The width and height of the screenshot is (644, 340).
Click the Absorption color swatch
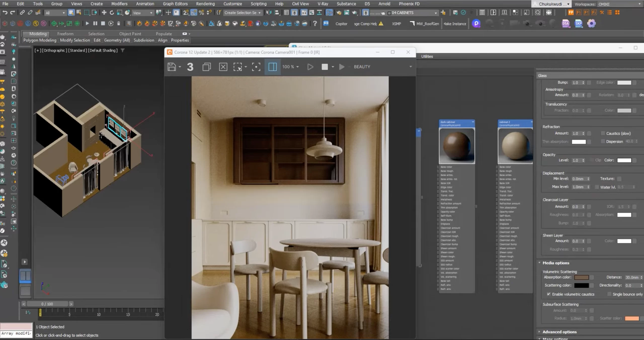pyautogui.click(x=581, y=277)
